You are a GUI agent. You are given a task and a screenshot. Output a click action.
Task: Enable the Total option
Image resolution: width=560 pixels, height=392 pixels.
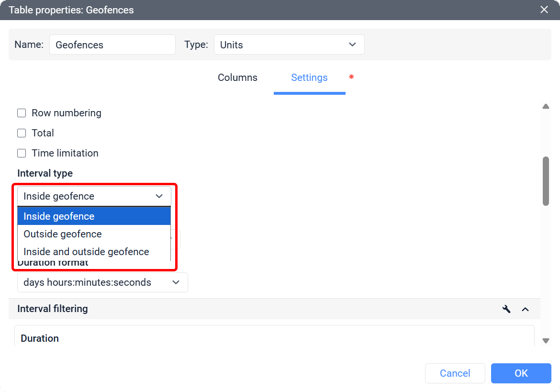[x=21, y=133]
